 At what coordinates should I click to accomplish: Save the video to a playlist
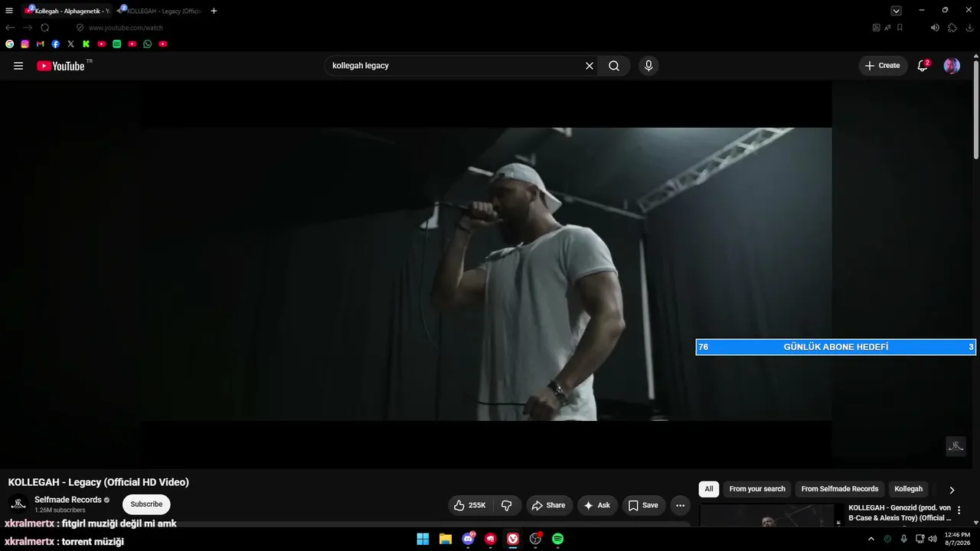pyautogui.click(x=643, y=505)
